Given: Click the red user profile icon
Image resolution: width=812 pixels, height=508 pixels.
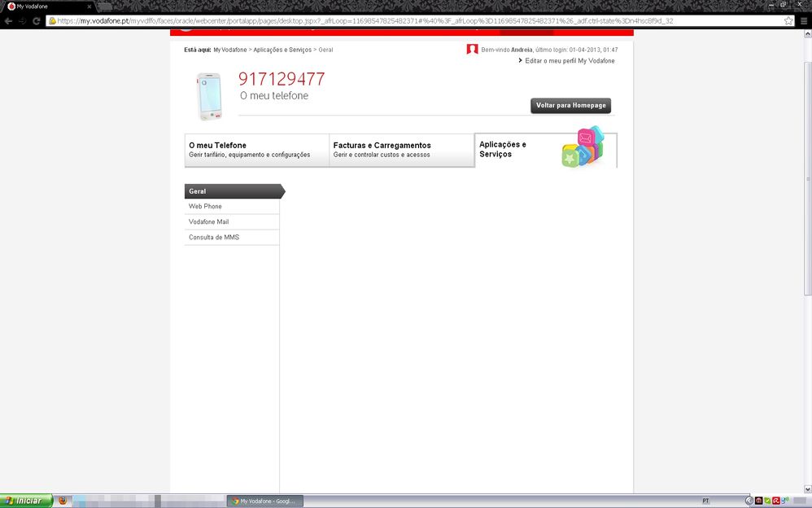Looking at the screenshot, I should coord(472,50).
